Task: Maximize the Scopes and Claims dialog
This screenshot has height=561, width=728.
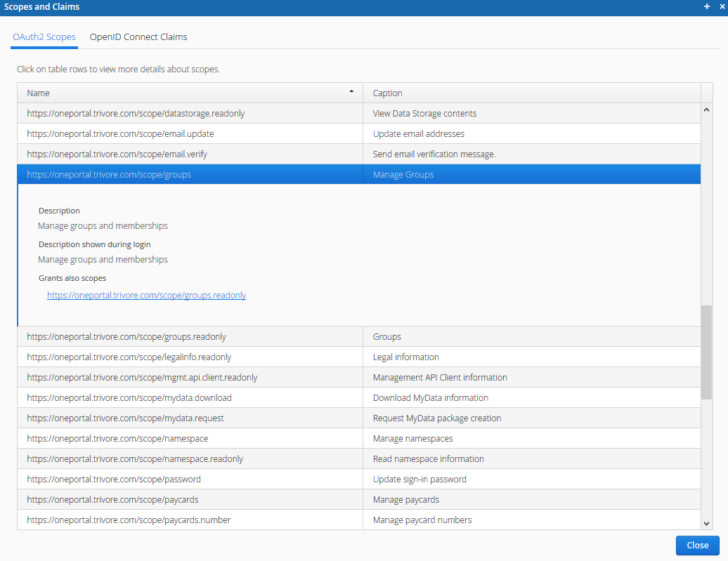Action: click(x=707, y=6)
